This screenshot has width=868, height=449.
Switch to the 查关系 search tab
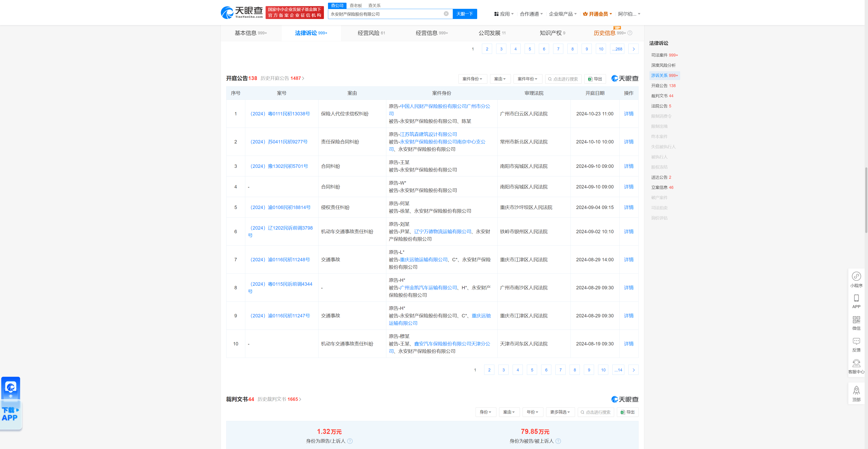point(374,5)
